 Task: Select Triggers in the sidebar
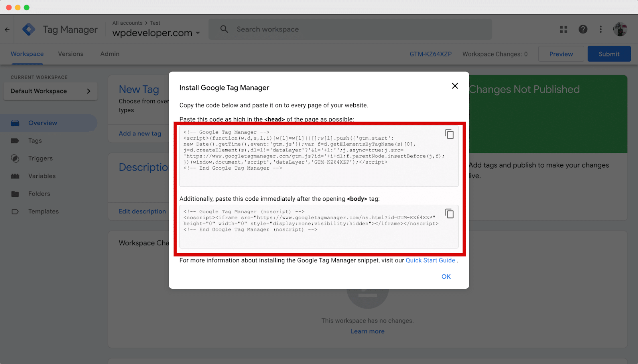click(x=40, y=159)
